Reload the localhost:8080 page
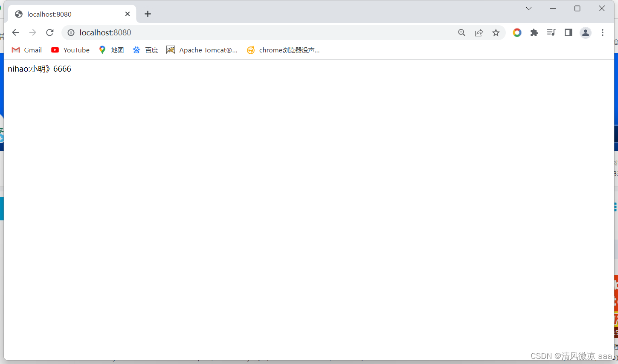 point(50,32)
